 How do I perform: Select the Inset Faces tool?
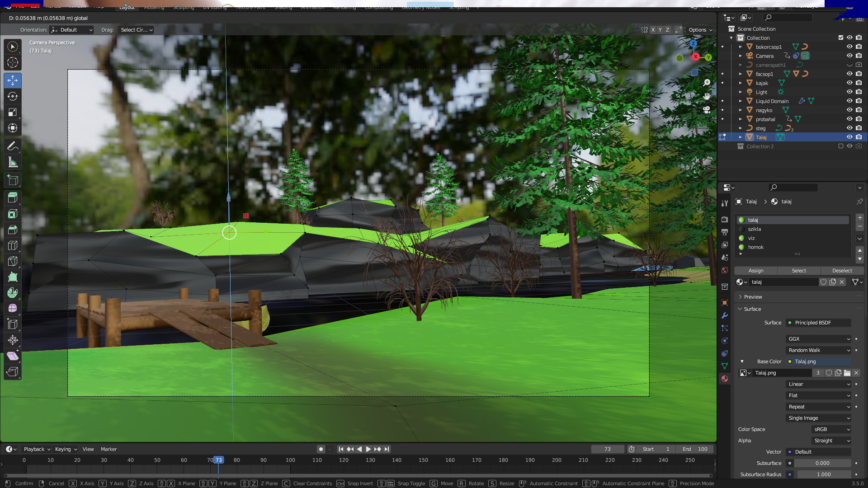coord(13,214)
